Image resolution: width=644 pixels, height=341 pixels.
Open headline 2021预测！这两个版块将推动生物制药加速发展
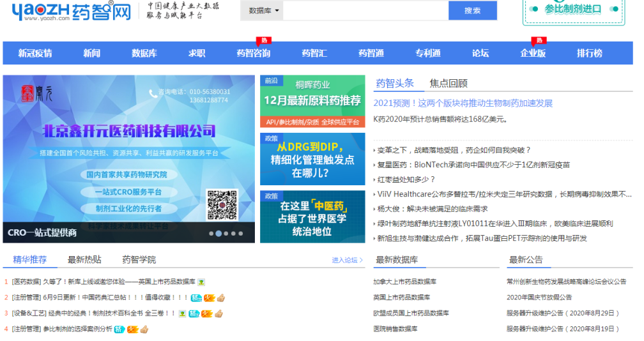pyautogui.click(x=463, y=103)
